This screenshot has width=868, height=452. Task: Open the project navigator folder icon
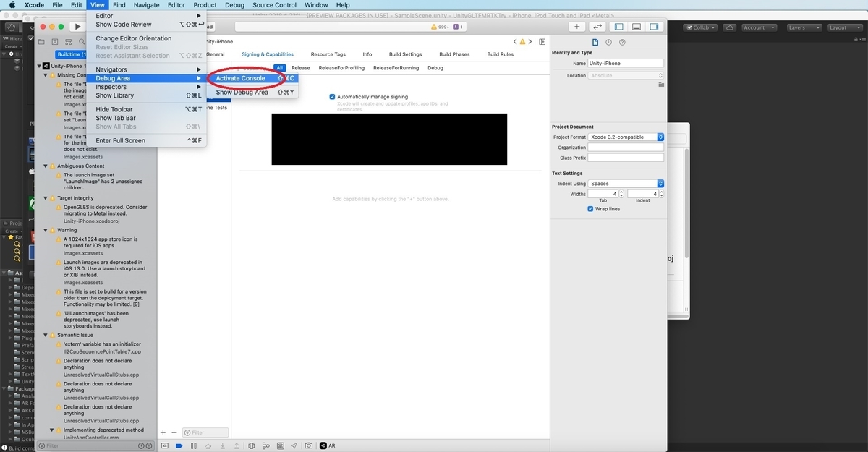coord(43,42)
